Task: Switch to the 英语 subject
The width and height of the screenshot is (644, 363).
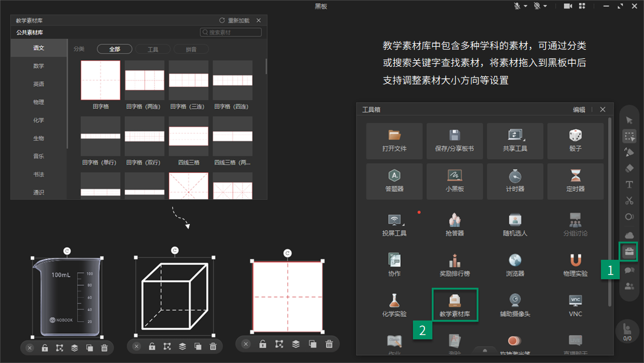Action: pyautogui.click(x=39, y=84)
